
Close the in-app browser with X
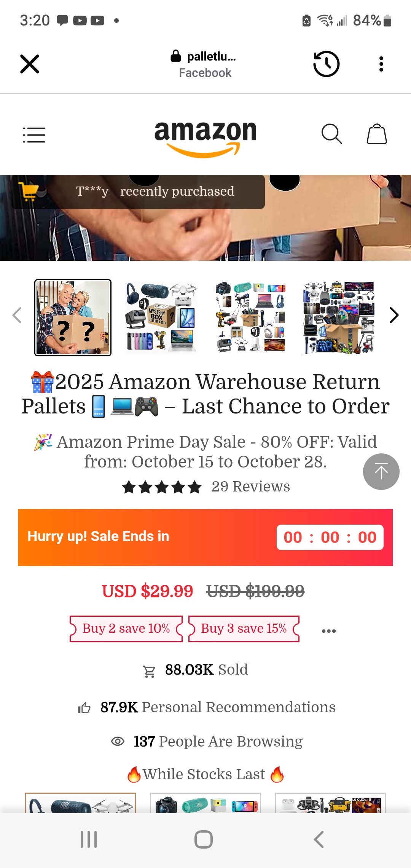click(x=30, y=64)
